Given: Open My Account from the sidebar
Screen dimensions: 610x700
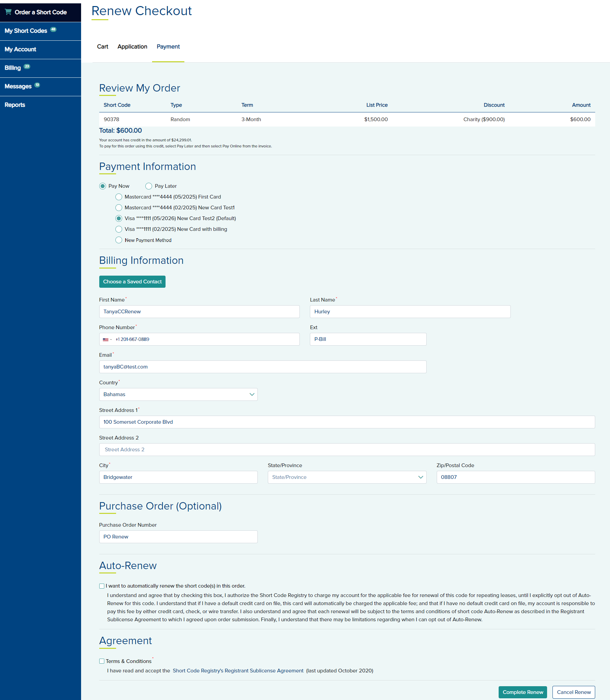Looking at the screenshot, I should (x=21, y=49).
